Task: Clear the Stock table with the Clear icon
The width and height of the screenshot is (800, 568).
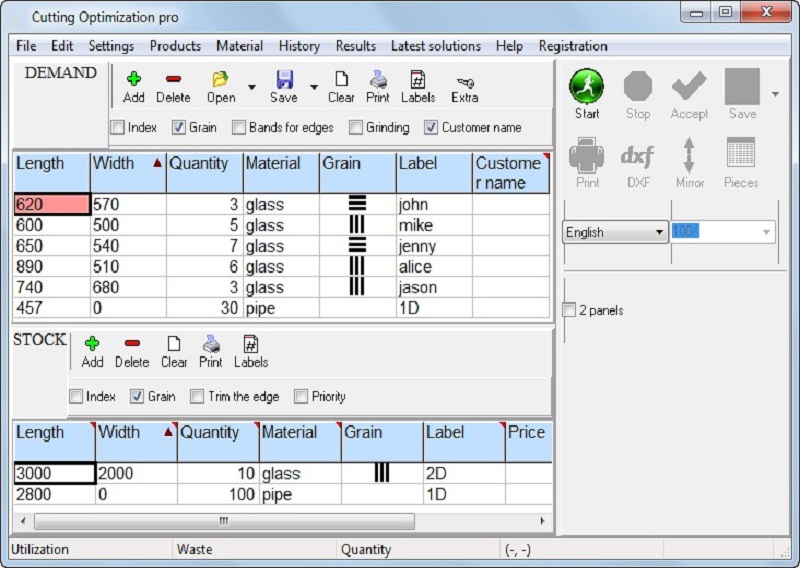Action: pyautogui.click(x=174, y=343)
